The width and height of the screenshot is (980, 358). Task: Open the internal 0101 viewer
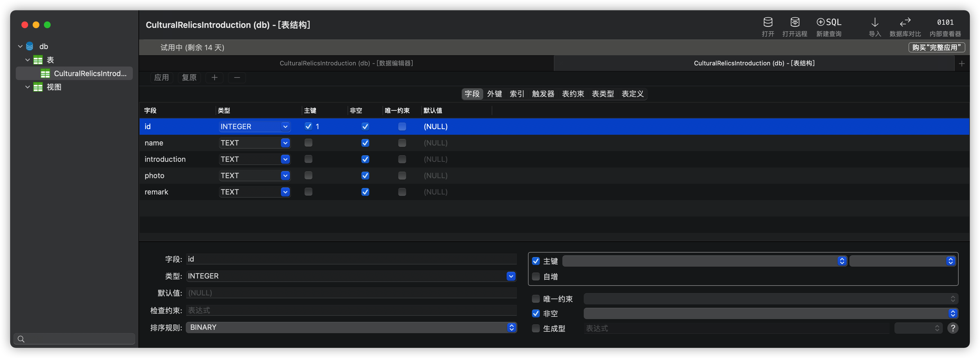coord(945,23)
